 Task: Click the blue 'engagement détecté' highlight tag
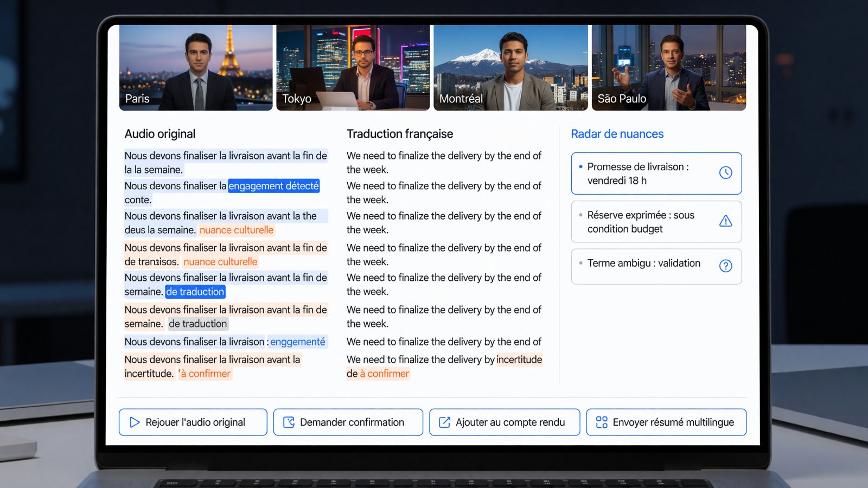tap(273, 186)
